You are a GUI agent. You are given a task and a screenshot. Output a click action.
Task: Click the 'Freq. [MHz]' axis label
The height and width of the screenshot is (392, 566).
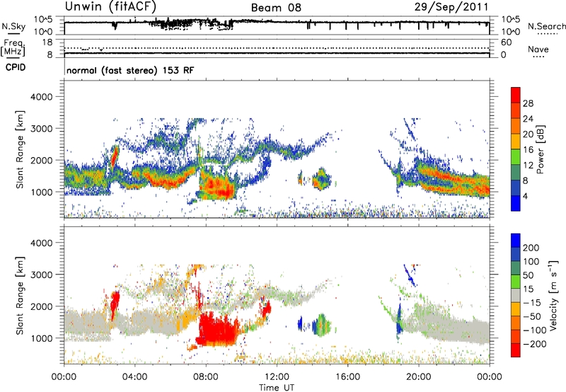pos(13,48)
